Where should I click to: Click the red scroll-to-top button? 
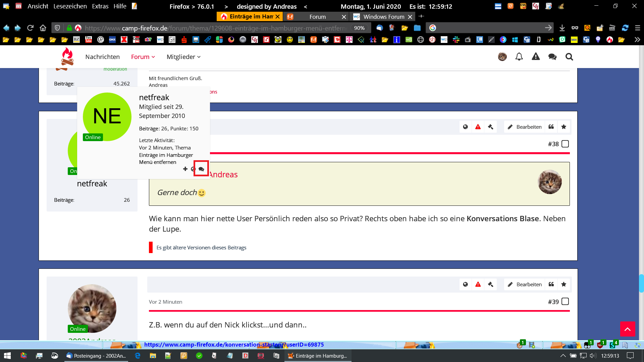pos(628,329)
